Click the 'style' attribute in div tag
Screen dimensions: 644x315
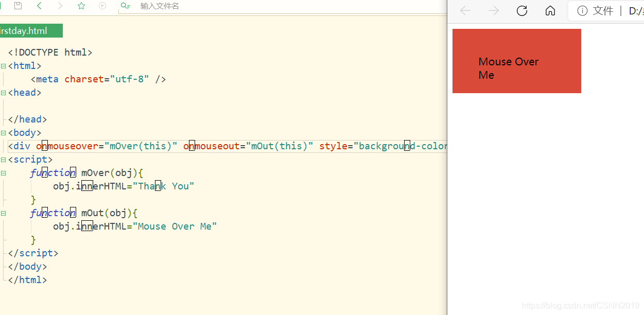tap(334, 146)
